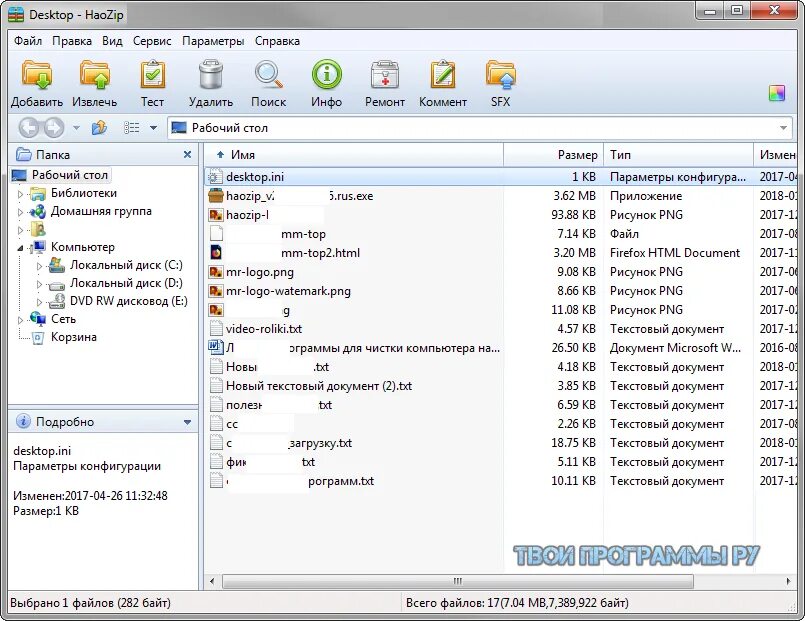Click the Word document icon in list
The image size is (805, 621).
[216, 347]
